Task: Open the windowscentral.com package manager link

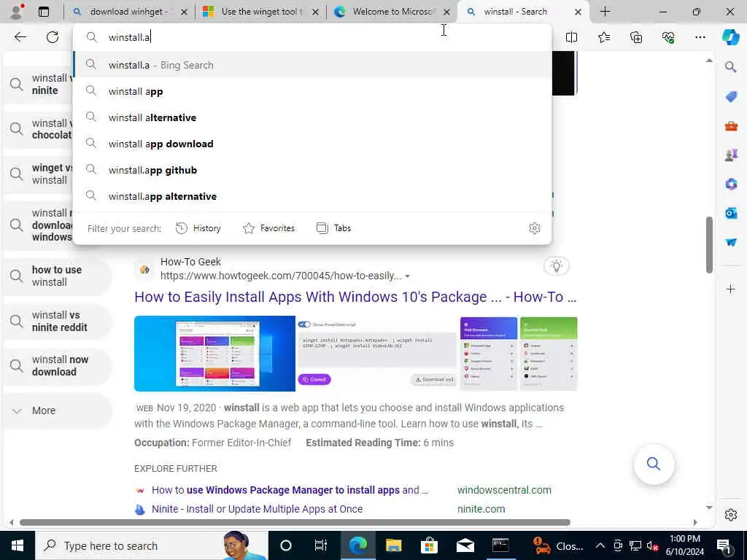Action: [x=290, y=490]
